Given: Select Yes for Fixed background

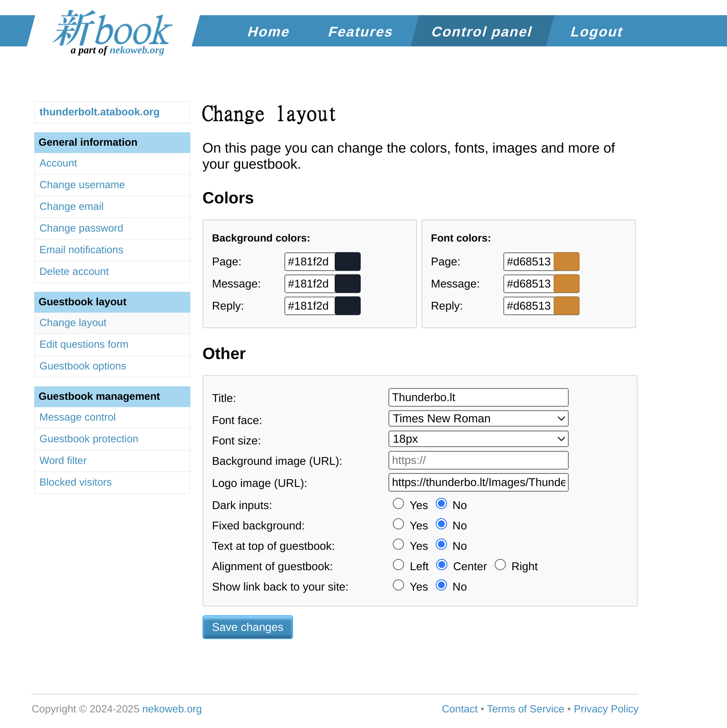Looking at the screenshot, I should point(398,524).
